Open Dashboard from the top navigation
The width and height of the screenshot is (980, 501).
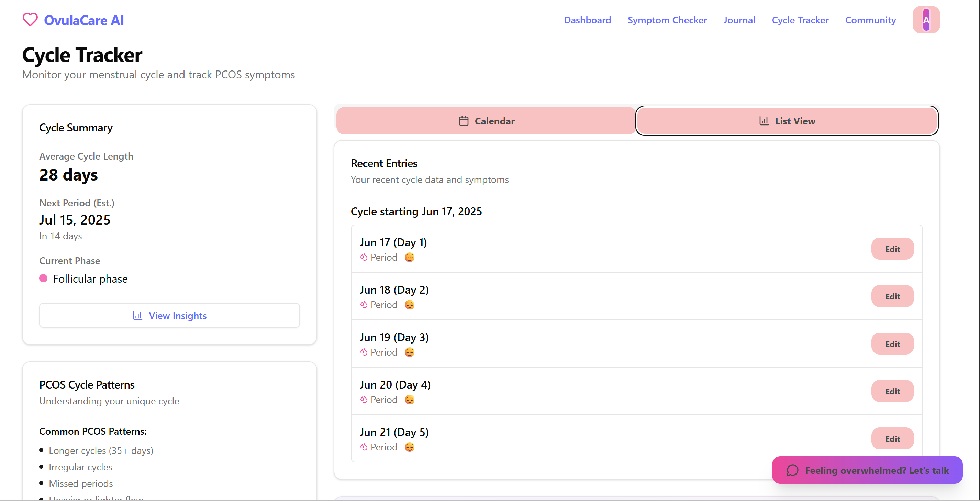point(587,20)
